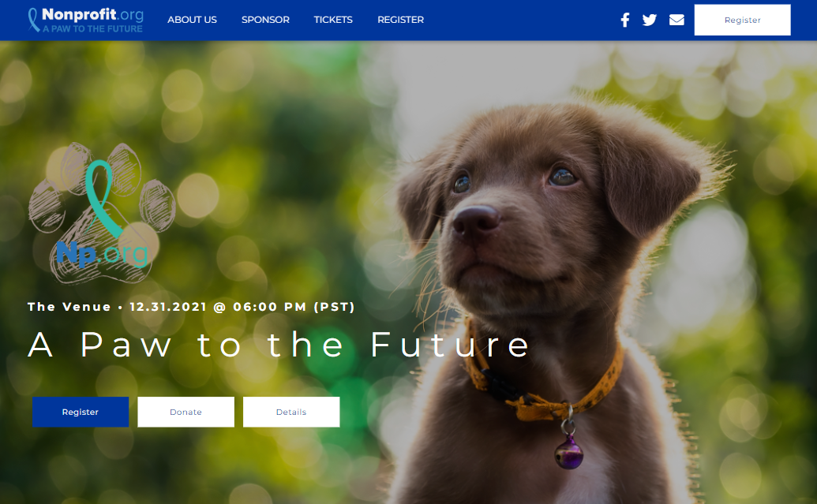Open event Details button
The height and width of the screenshot is (504, 817).
tap(290, 412)
